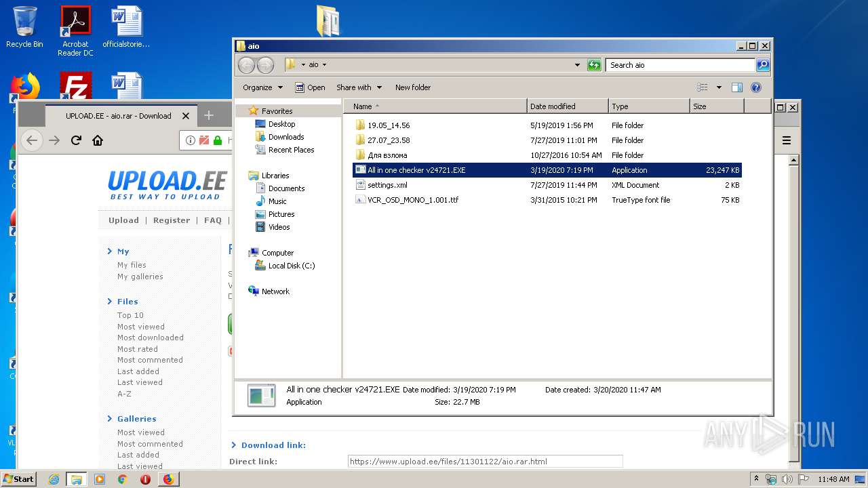This screenshot has width=868, height=488.
Task: Select All in one checker v24721.EXE
Action: 547,170
